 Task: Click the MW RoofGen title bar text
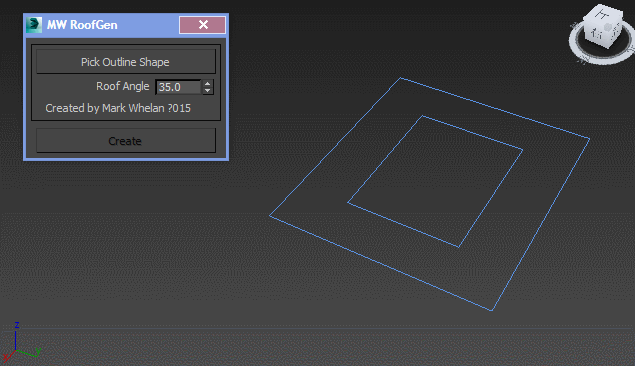pyautogui.click(x=82, y=25)
